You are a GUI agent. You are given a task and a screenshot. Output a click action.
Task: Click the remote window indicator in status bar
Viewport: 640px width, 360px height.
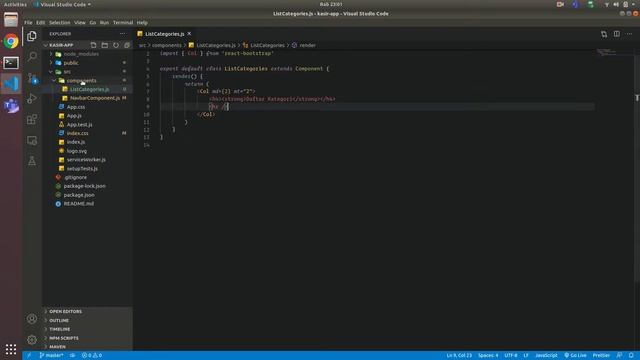coord(29,356)
